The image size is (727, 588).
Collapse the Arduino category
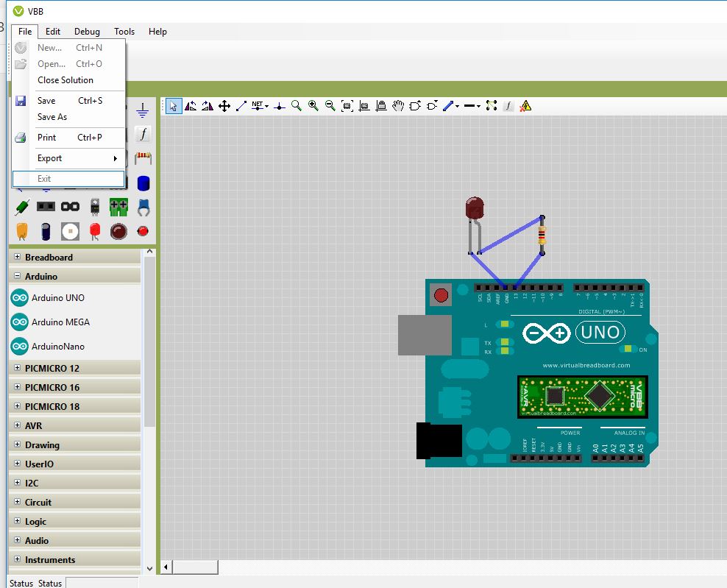click(x=15, y=276)
